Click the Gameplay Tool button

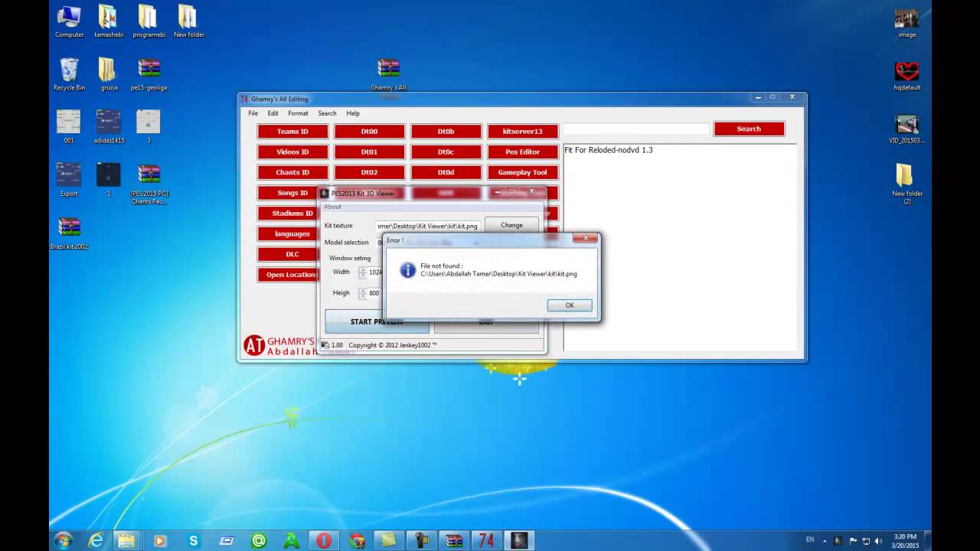pyautogui.click(x=523, y=172)
